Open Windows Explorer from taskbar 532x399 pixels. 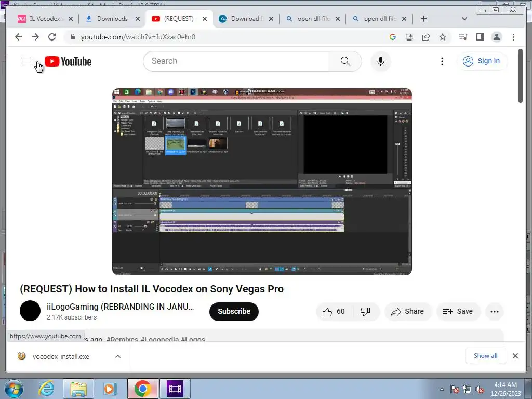click(78, 389)
